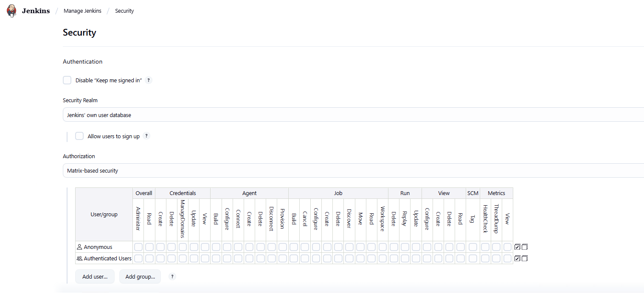Tick Overall Read for Authenticated Users
644x293 pixels.
pos(149,258)
